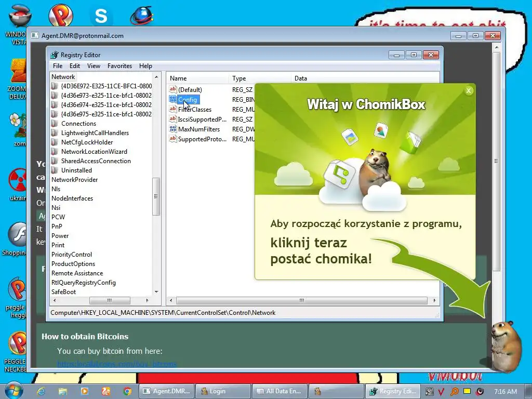Click the values pane horizontal scroll right arrow
Image resolution: width=532 pixels, height=399 pixels.
434,300
